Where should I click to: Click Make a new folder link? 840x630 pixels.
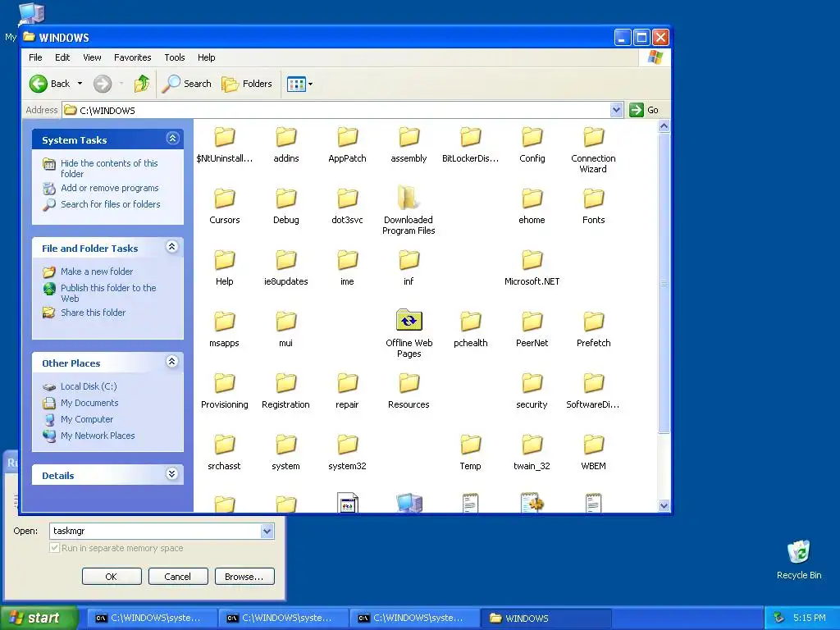(97, 272)
